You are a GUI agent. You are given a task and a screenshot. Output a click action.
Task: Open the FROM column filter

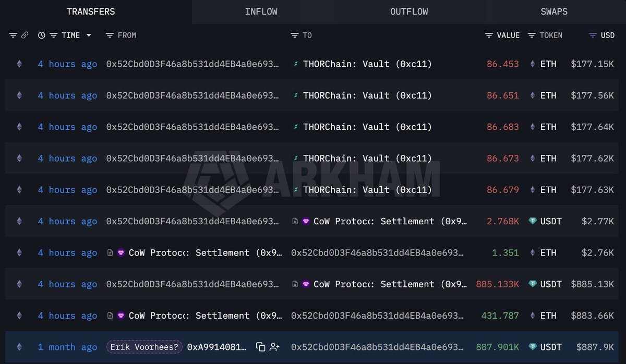(x=110, y=35)
